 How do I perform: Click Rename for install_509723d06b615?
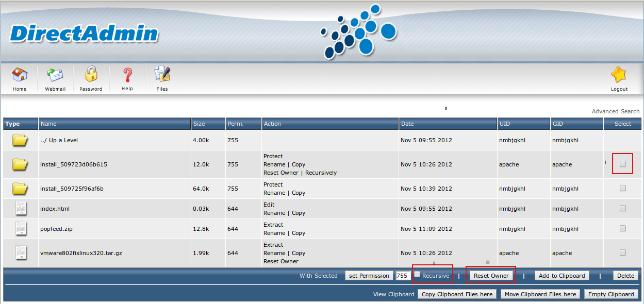point(274,164)
